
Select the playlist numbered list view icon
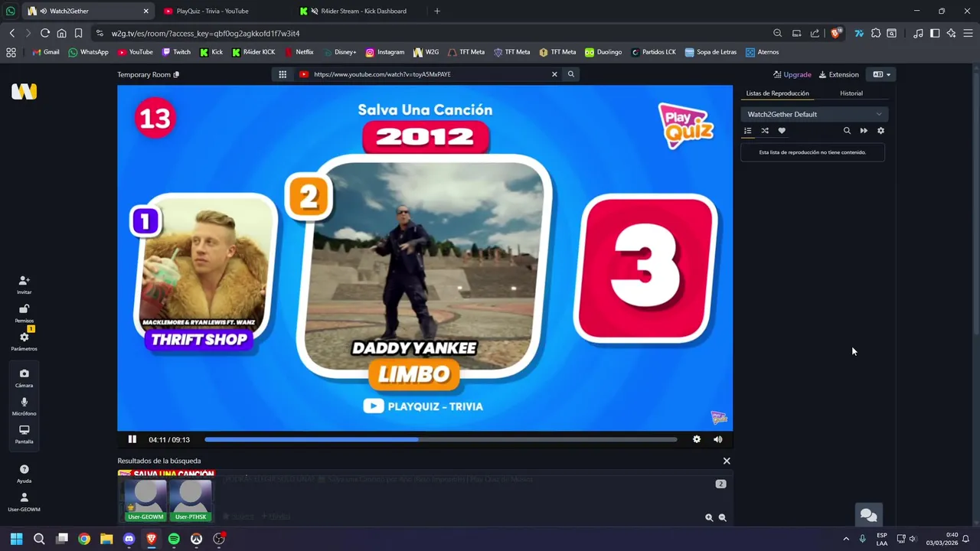(748, 131)
